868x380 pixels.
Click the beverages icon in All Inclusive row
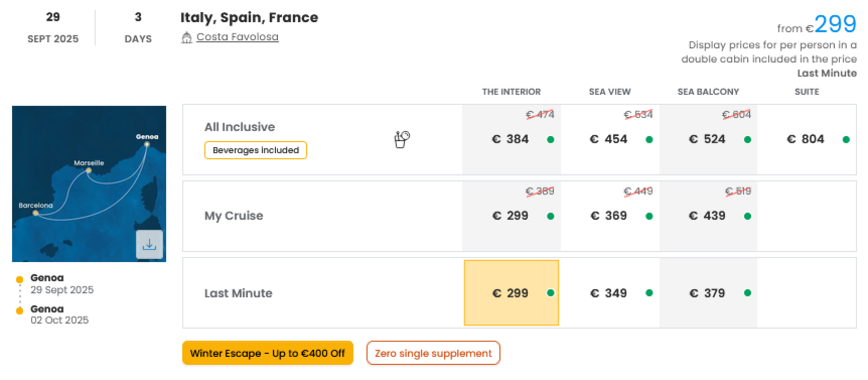[x=402, y=139]
